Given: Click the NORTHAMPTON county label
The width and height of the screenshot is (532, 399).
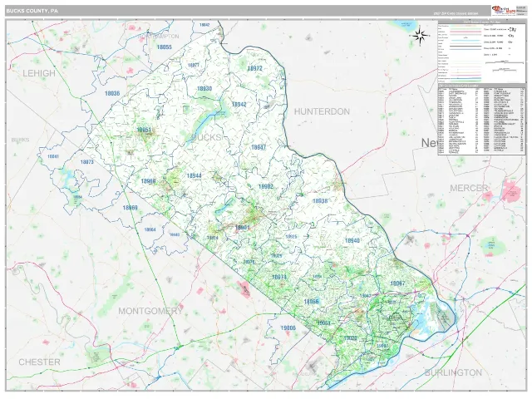Looking at the screenshot, I should 159,37.
